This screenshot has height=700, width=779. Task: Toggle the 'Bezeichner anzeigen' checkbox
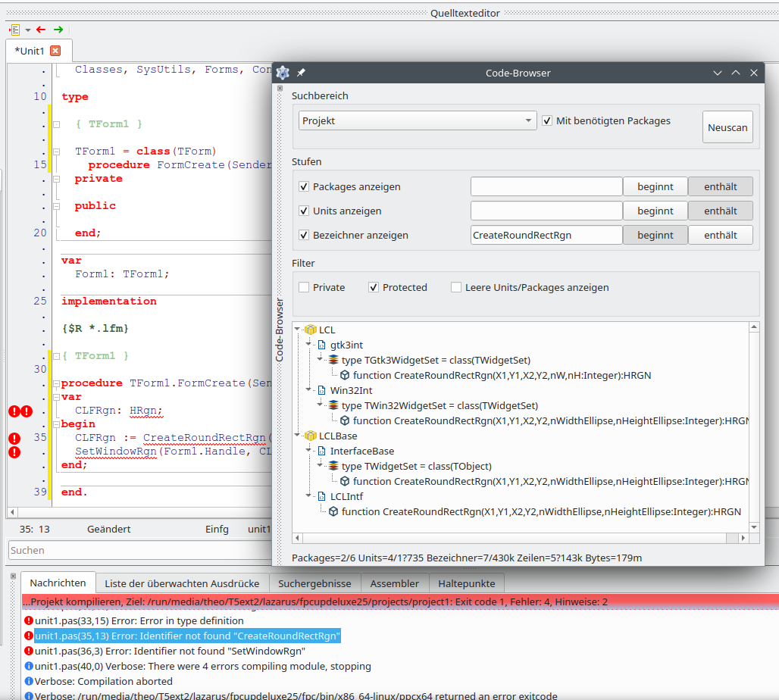pyautogui.click(x=304, y=235)
